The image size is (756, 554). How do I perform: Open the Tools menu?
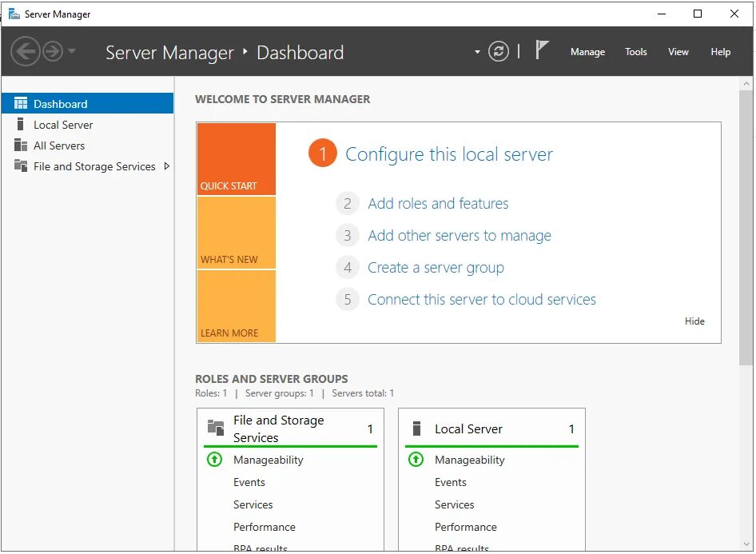pyautogui.click(x=636, y=52)
